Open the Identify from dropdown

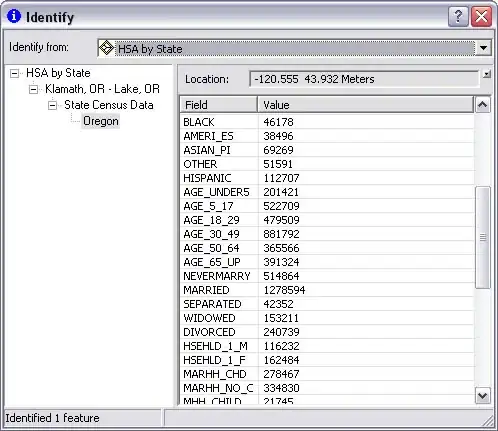(x=483, y=48)
